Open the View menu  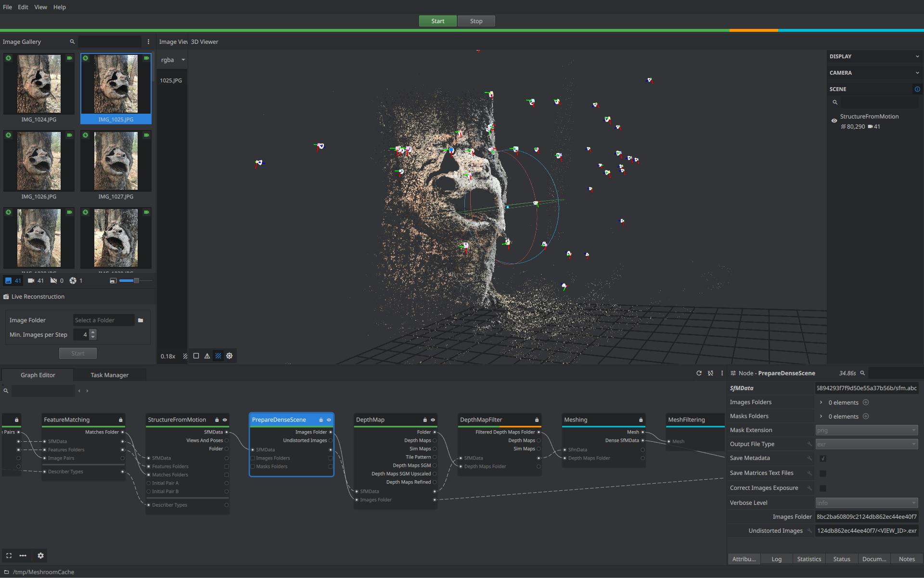(x=40, y=7)
